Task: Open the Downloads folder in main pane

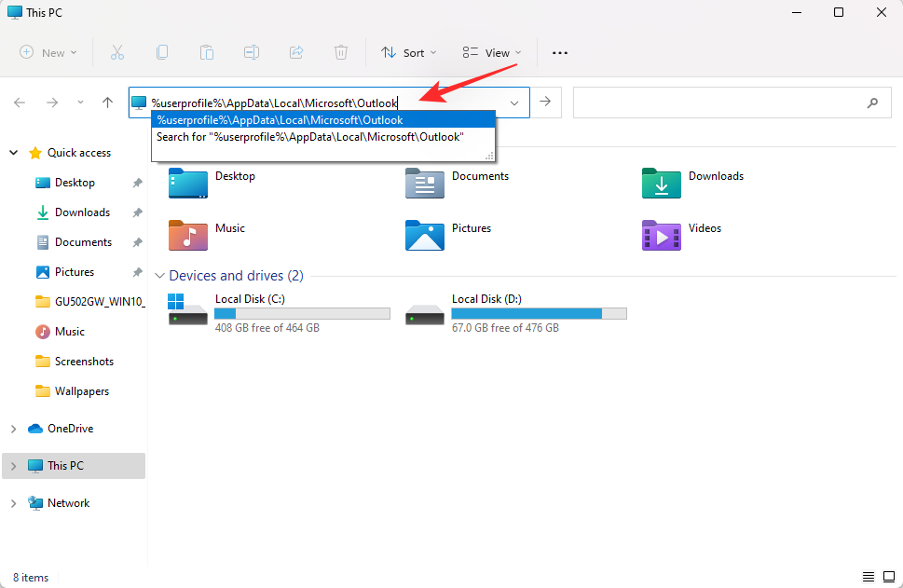Action: pos(692,183)
